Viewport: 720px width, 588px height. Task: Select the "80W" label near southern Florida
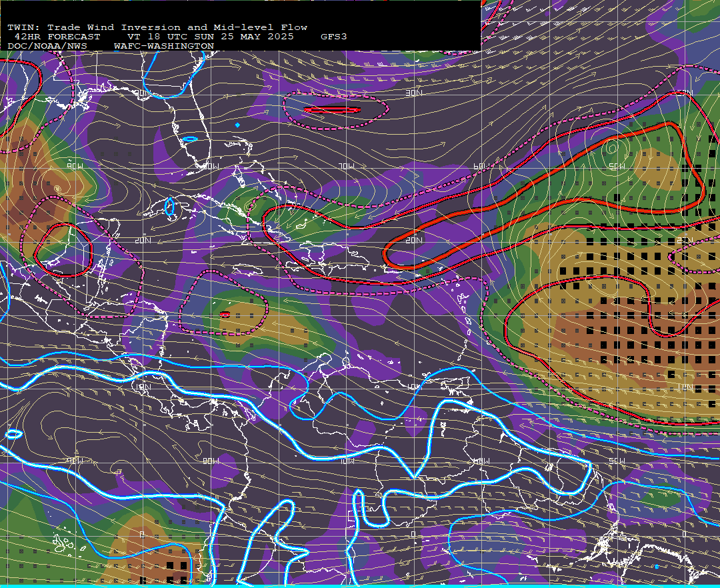point(211,166)
